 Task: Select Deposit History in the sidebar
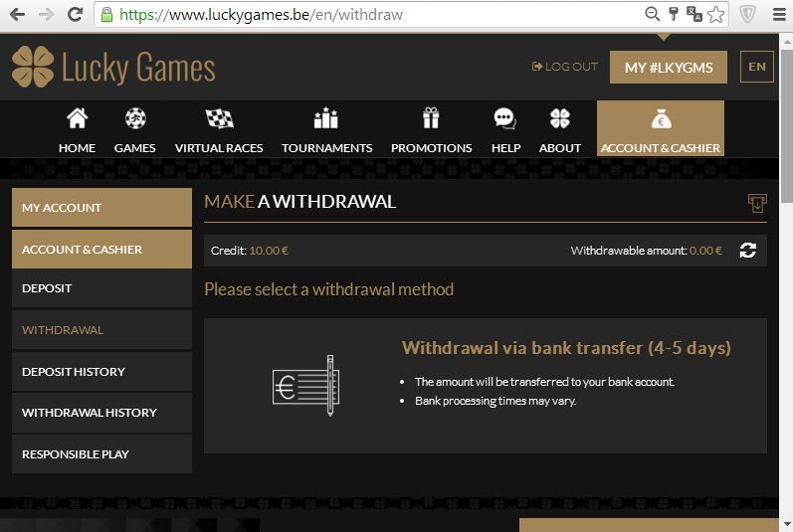(x=101, y=371)
